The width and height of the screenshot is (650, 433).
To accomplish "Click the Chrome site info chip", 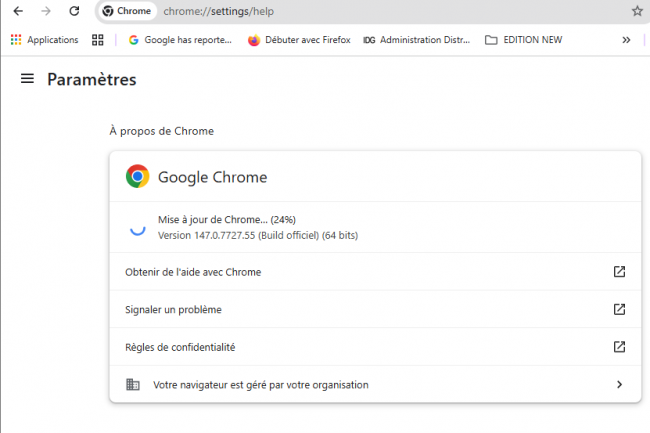I will click(127, 11).
